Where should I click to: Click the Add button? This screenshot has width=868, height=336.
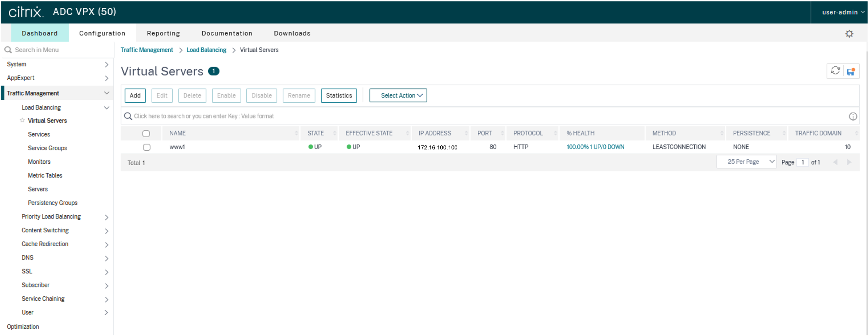pyautogui.click(x=135, y=96)
